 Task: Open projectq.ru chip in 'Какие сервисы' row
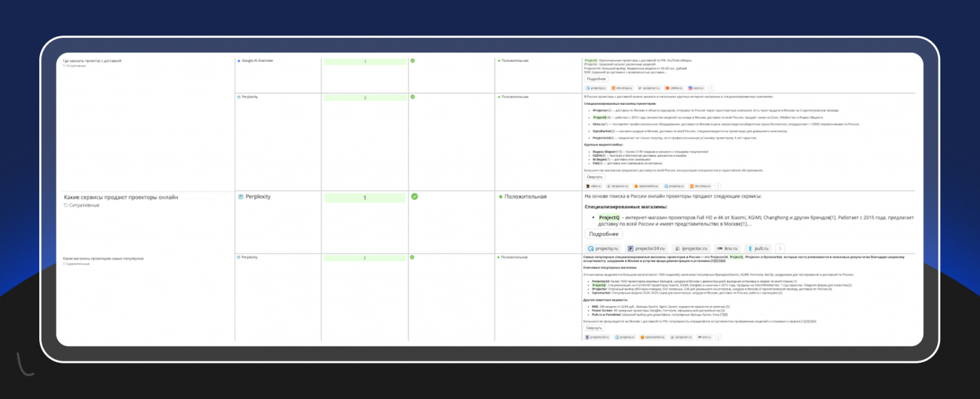point(603,248)
